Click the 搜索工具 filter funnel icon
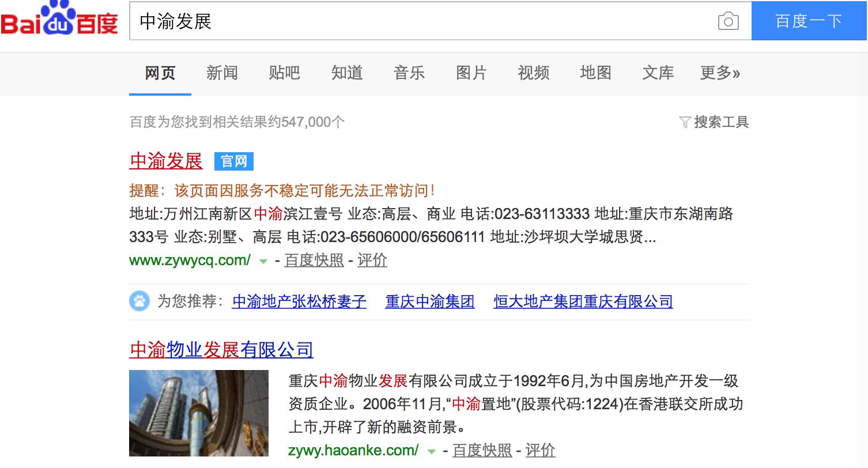 (685, 122)
